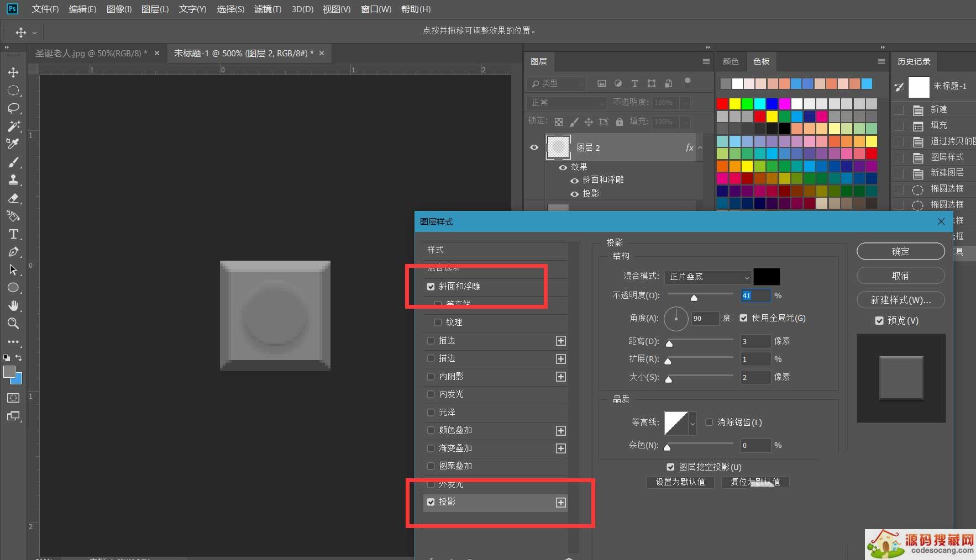Enable the Inner Shadow (内阴影) checkbox

[431, 377]
